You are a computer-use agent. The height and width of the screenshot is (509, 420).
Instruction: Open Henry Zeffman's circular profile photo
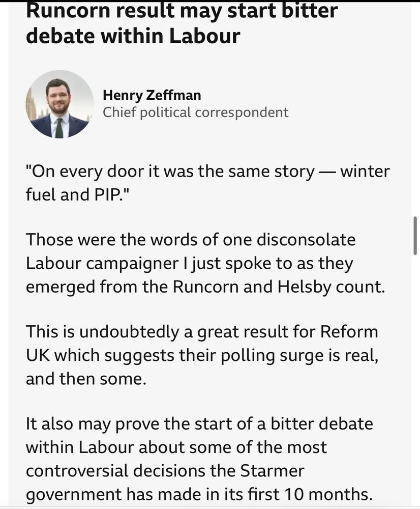click(x=59, y=104)
